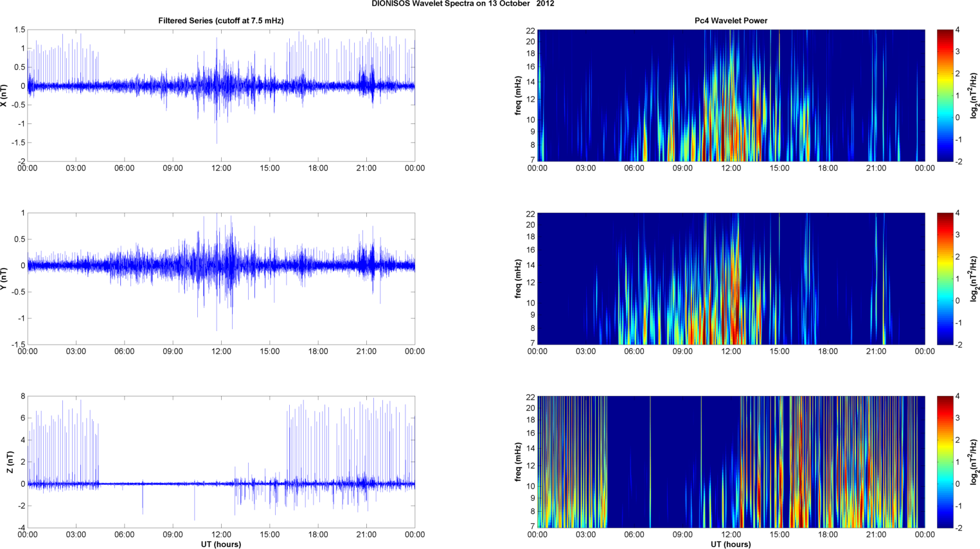Click 'UT (hours)' label below the Z series plot
The height and width of the screenshot is (549, 980).
point(220,544)
